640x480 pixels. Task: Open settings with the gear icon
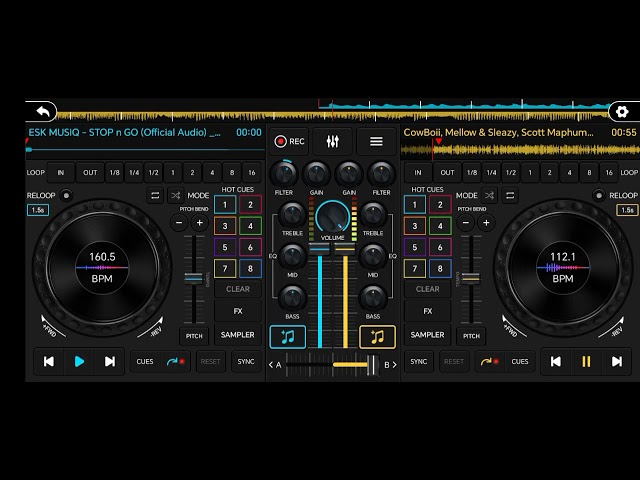622,111
